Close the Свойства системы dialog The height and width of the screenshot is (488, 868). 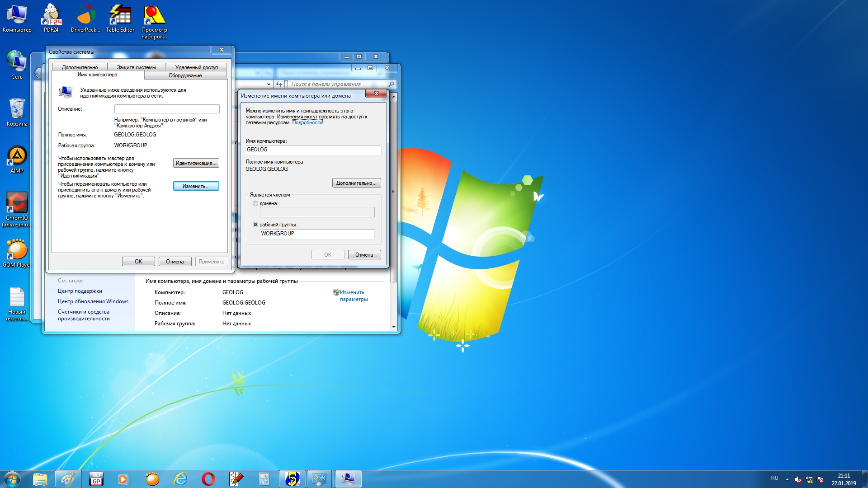(222, 50)
